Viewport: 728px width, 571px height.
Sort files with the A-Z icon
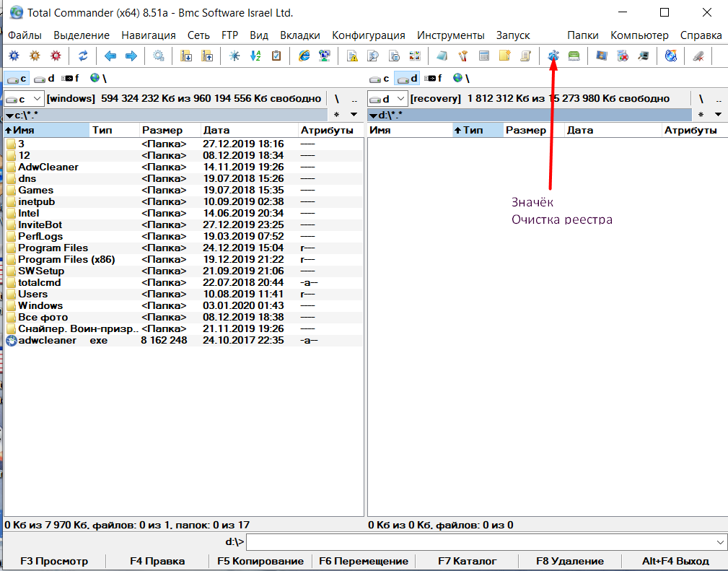click(x=255, y=56)
